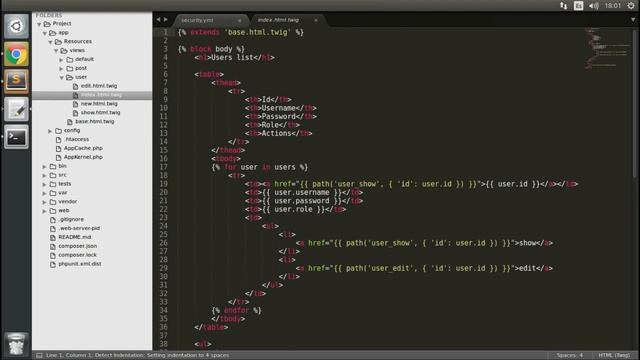This screenshot has width=640, height=360.
Task: Go to previous tab with left arrow
Action: (x=158, y=19)
